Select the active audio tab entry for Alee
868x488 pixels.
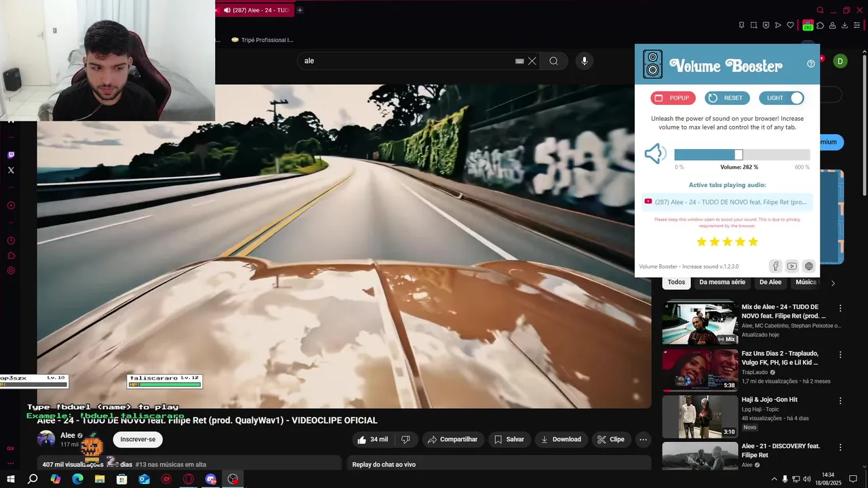pyautogui.click(x=727, y=202)
